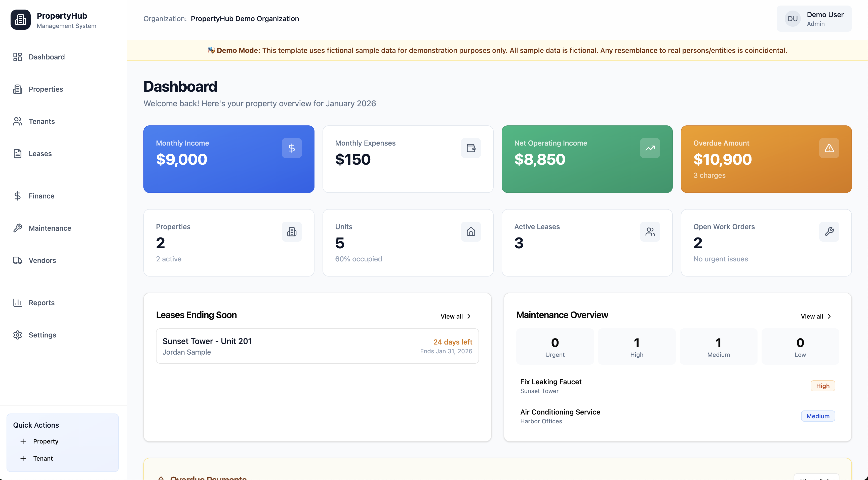Screen dimensions: 868x480
Task: Open the Fix Leaking Faucet work order
Action: coord(678,386)
